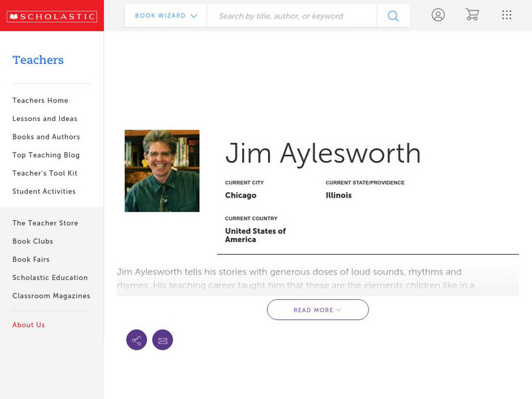This screenshot has width=532, height=399.
Task: Visit the About Us page
Action: pos(28,325)
